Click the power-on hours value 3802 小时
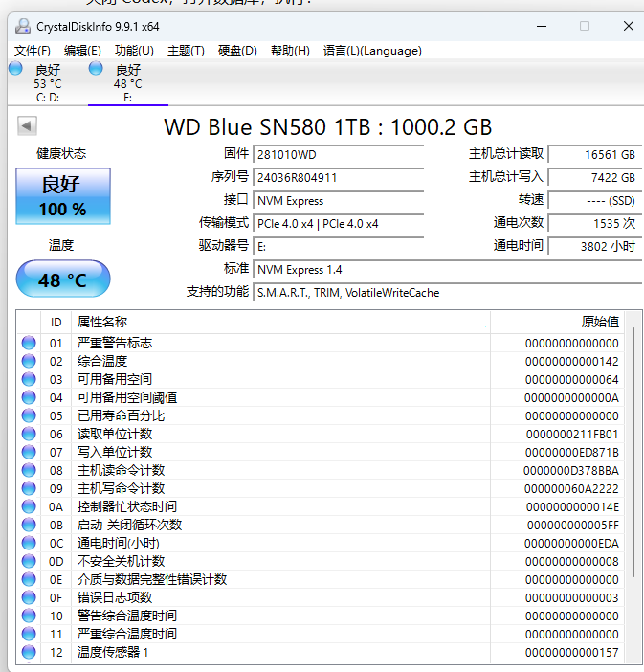The height and width of the screenshot is (672, 644). (x=595, y=246)
